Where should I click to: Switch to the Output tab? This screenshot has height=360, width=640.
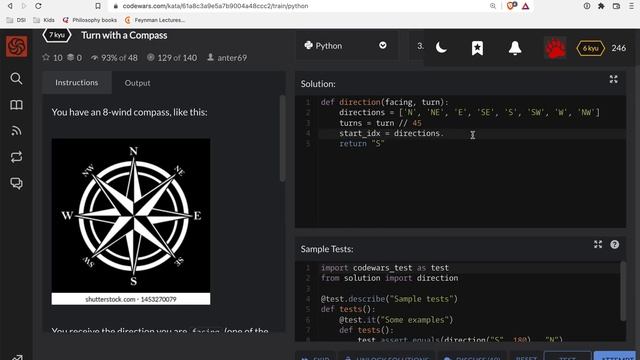[x=138, y=83]
